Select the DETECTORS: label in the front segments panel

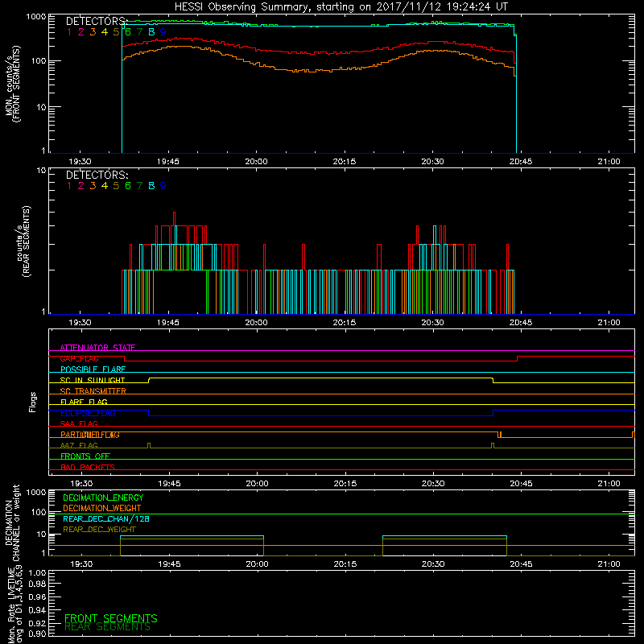click(x=97, y=22)
